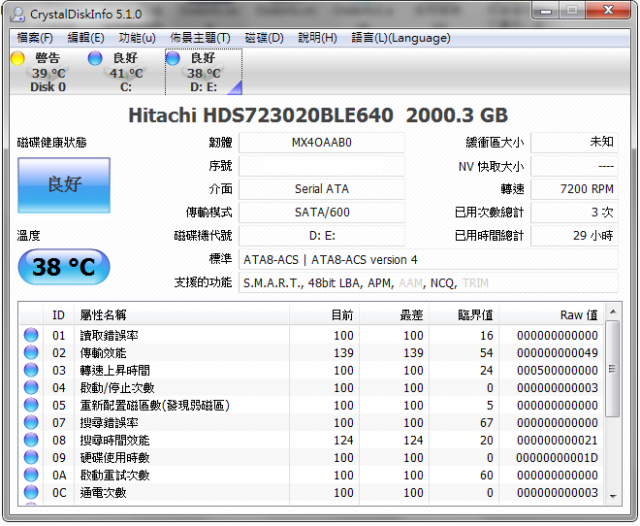Viewport: 640px width, 526px height.
Task: Click raw value 00000000001D
Action: (x=557, y=458)
